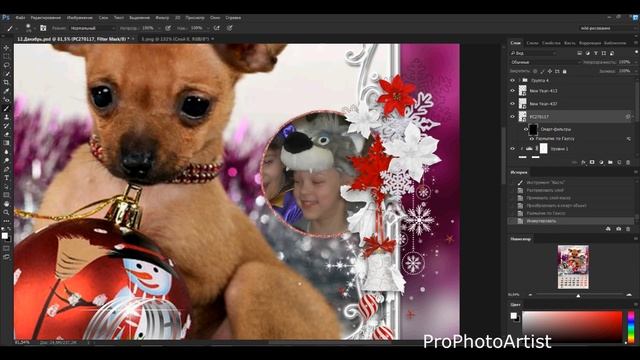Select the Horizontal Type tool

(6, 178)
